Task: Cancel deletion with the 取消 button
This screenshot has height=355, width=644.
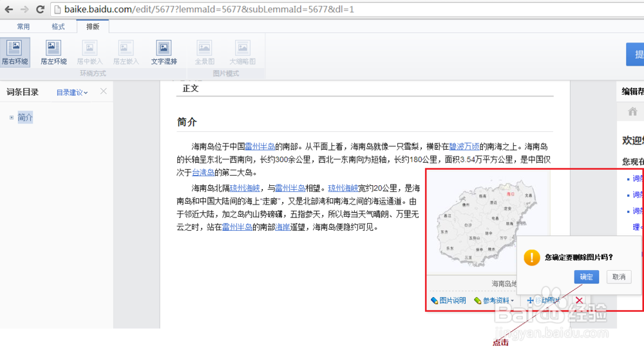Action: (x=618, y=277)
